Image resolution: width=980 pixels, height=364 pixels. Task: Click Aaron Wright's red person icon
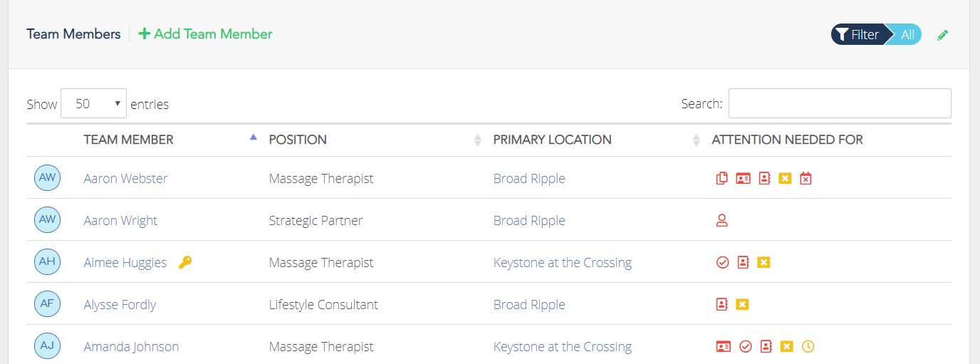pyautogui.click(x=721, y=220)
